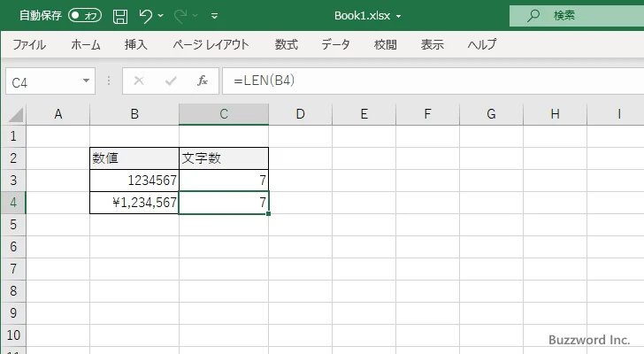The height and width of the screenshot is (354, 644).
Task: Click the Save floppy disk icon
Action: (x=120, y=16)
